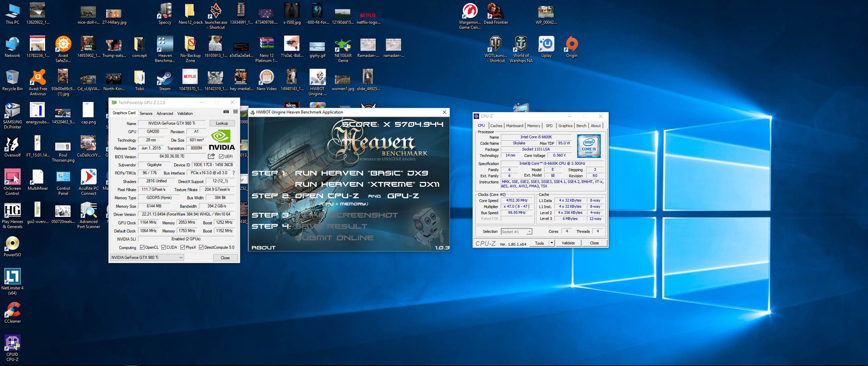Open the GPU selection dropdown in GPU-Z
This screenshot has width=868, height=366.
coord(147,258)
